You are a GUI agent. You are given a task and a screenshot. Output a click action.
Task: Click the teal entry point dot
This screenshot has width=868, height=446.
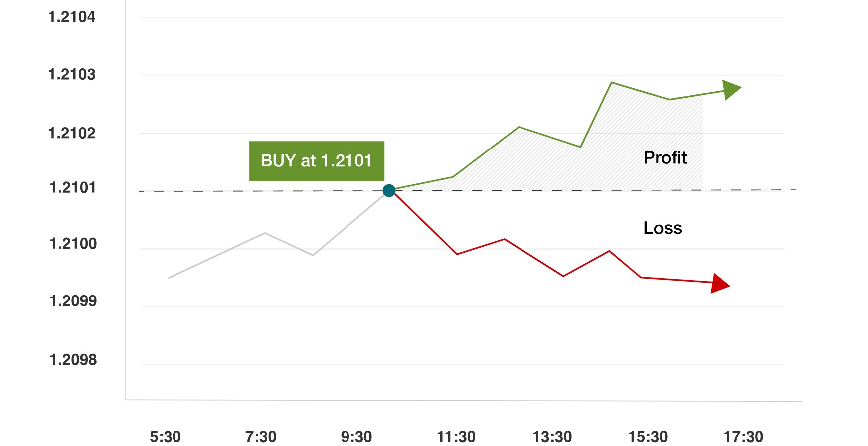pyautogui.click(x=389, y=190)
